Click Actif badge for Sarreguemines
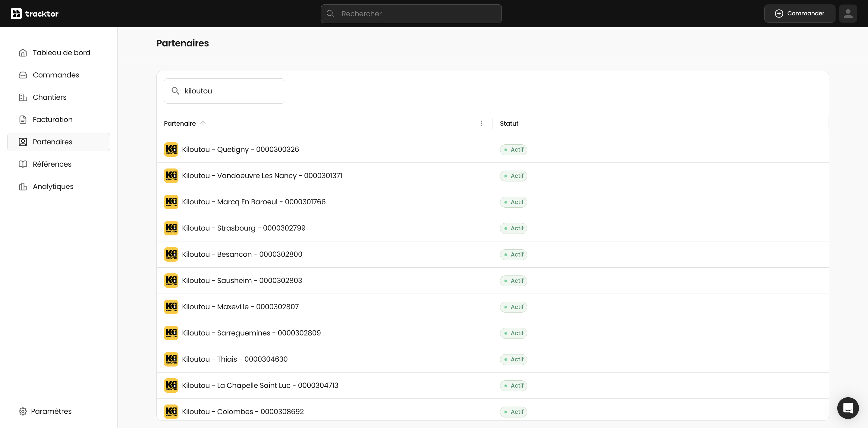 click(513, 333)
